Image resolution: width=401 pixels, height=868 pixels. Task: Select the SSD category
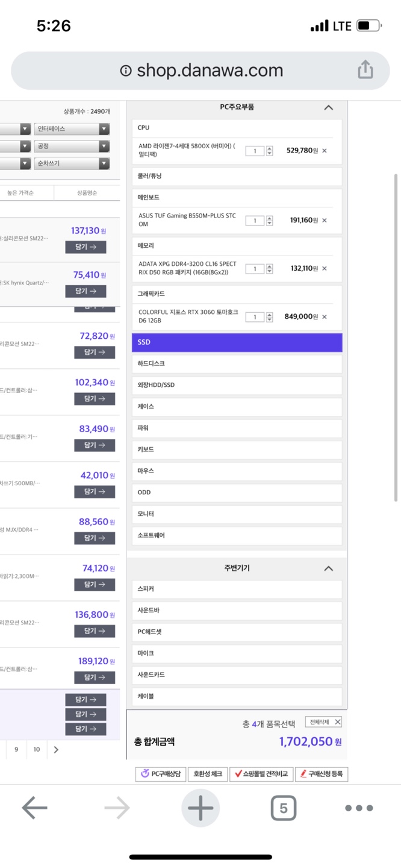click(x=237, y=342)
